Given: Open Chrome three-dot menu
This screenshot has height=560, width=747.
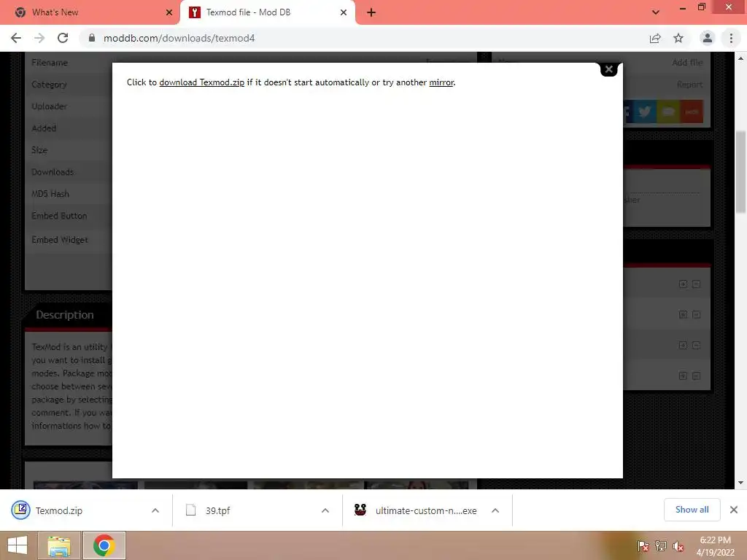Looking at the screenshot, I should point(731,38).
